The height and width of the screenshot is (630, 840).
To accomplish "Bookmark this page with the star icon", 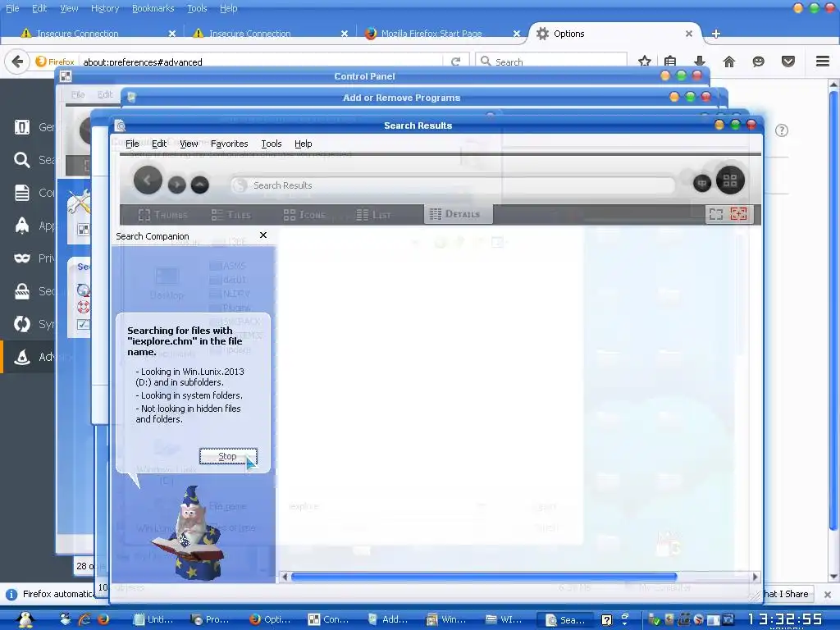I will tap(645, 61).
